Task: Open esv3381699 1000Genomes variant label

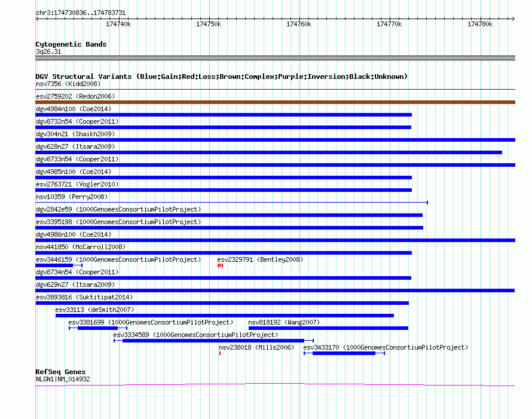Action: pos(151,322)
